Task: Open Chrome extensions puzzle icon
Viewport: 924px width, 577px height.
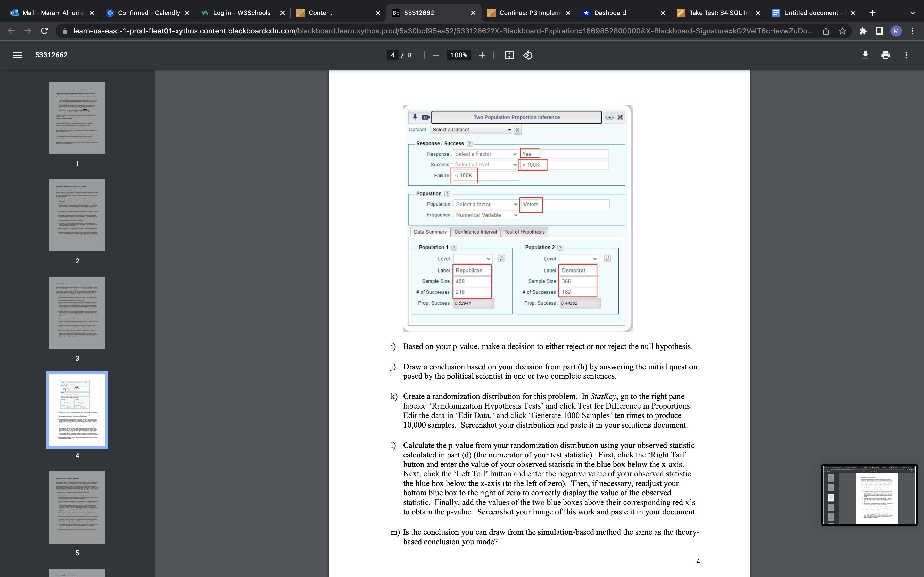Action: (863, 31)
